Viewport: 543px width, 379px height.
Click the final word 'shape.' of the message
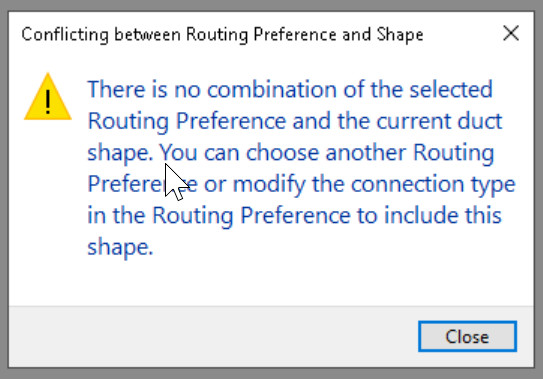coord(120,248)
